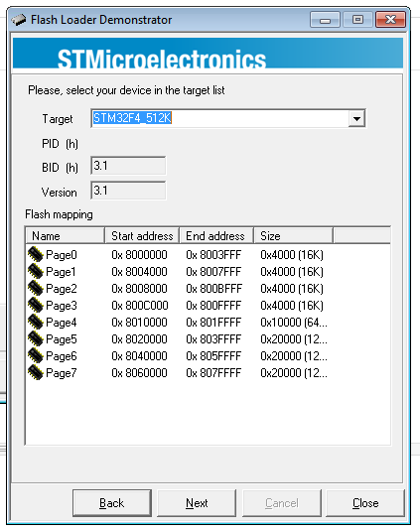Go Back to previous step

click(x=112, y=503)
